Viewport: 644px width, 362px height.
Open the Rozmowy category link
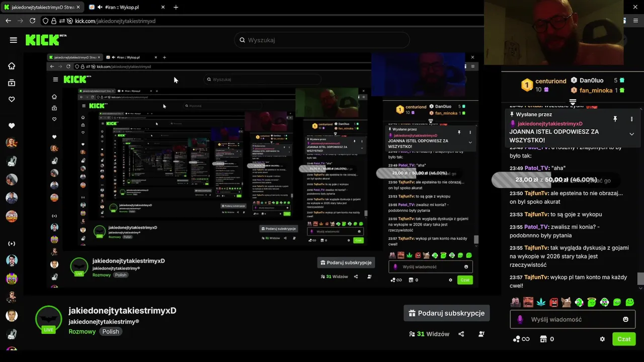82,331
